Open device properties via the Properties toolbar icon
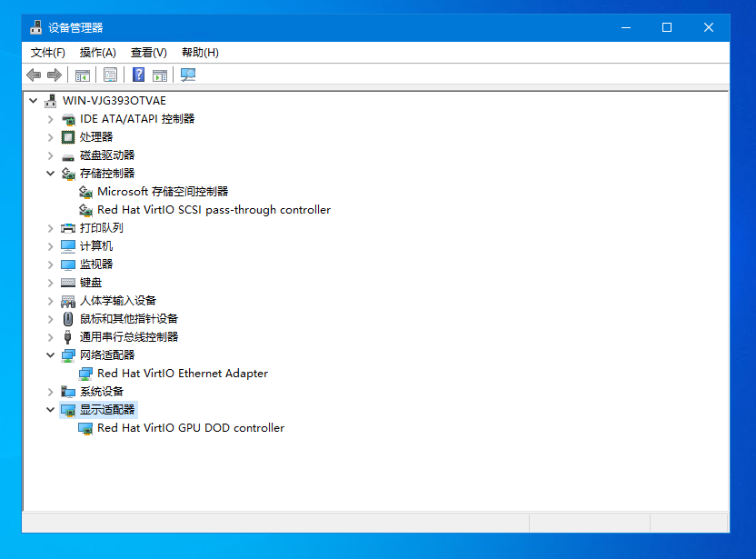Image resolution: width=756 pixels, height=559 pixels. click(x=109, y=75)
